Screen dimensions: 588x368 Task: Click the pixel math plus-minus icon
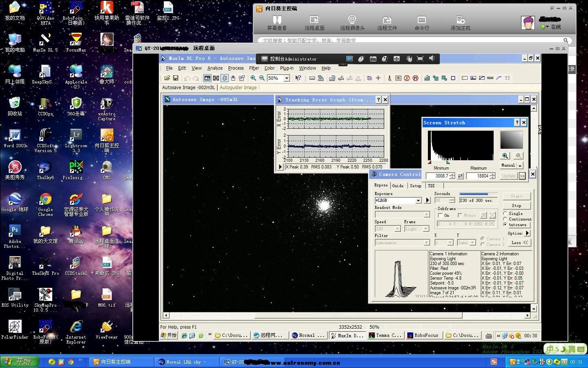508,78
